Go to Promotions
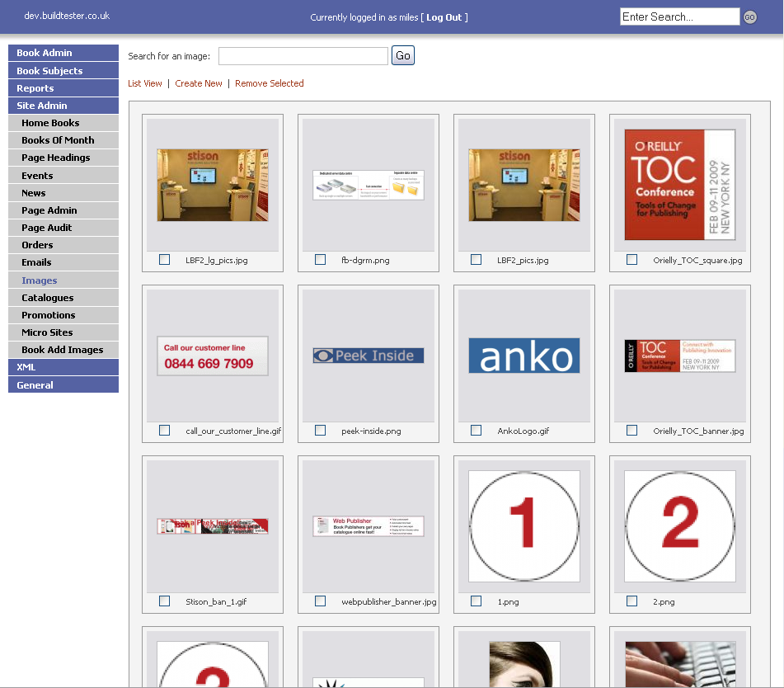The image size is (784, 688). [63, 315]
